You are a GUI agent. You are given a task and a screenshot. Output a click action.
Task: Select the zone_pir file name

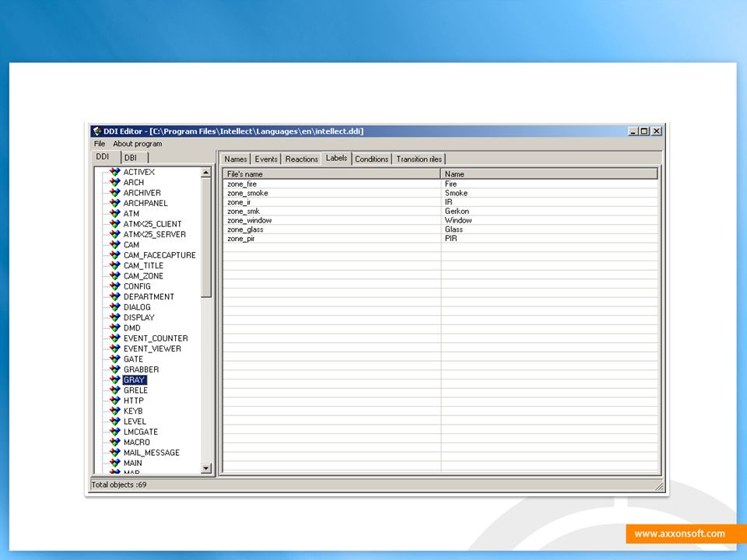[240, 239]
